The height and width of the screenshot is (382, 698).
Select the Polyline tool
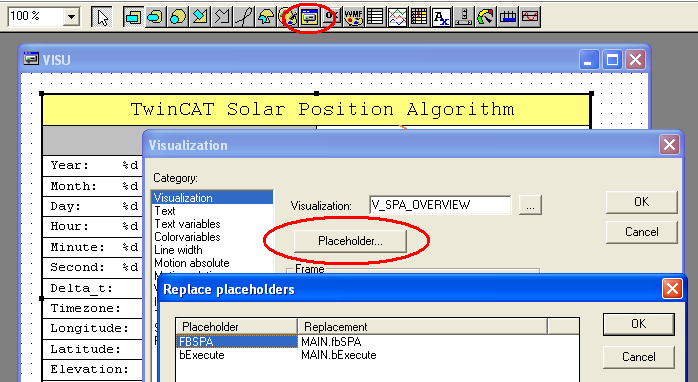tap(222, 17)
